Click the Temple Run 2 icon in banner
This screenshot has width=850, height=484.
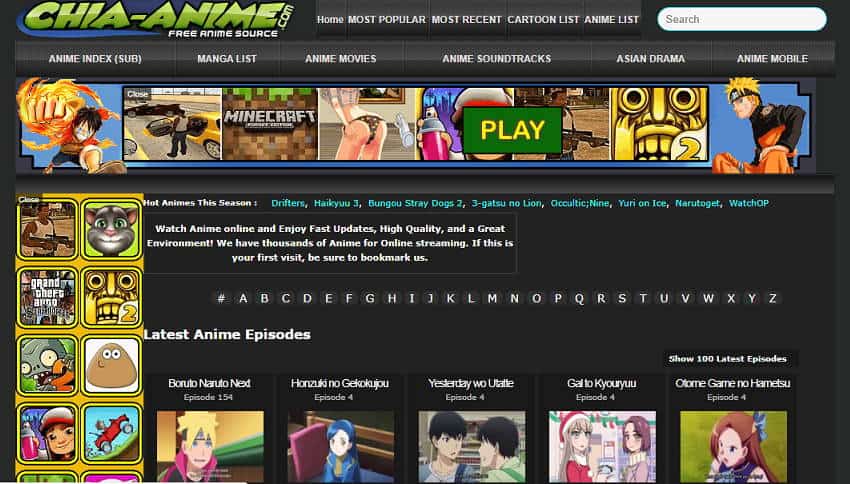[659, 123]
